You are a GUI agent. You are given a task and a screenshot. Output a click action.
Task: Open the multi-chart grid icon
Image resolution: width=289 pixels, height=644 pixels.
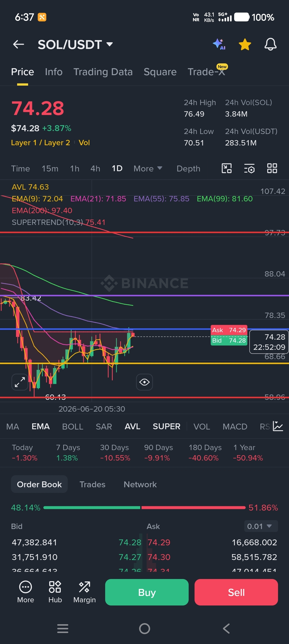point(272,168)
